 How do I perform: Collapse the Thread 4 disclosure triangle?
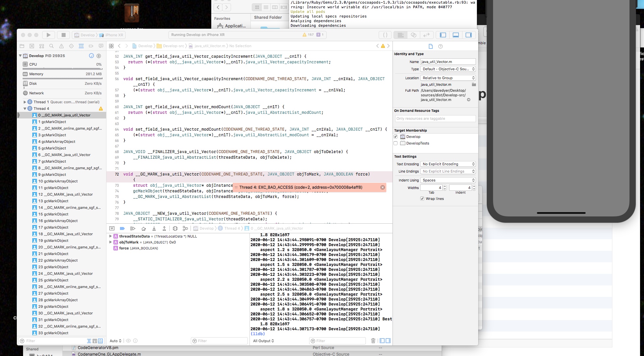point(25,108)
